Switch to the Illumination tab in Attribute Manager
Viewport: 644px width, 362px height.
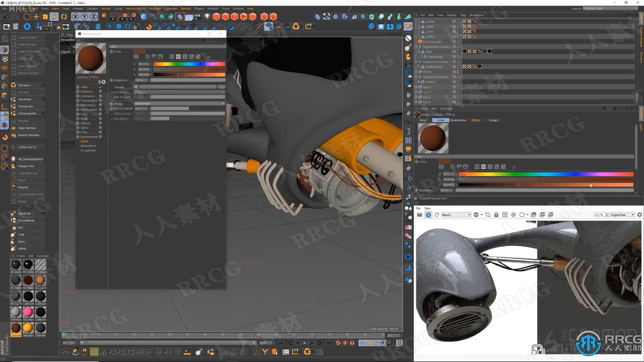tap(458, 120)
